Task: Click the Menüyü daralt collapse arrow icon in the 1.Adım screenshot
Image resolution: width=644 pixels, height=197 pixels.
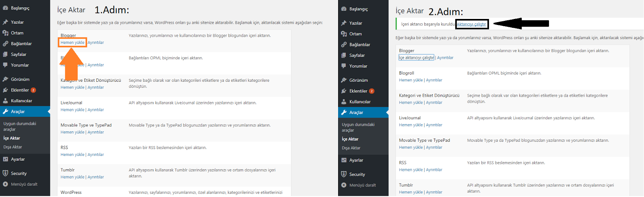Action: coord(5,184)
